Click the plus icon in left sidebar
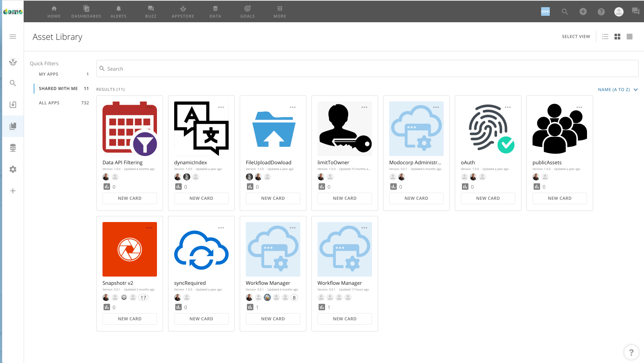This screenshot has height=363, width=644. tap(13, 191)
